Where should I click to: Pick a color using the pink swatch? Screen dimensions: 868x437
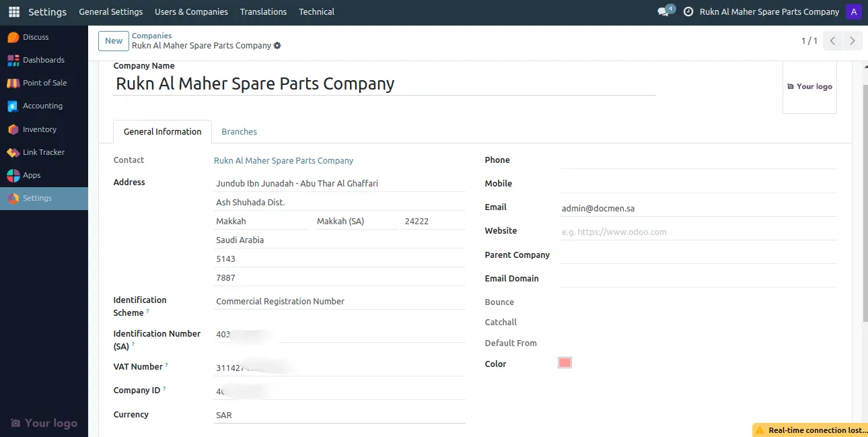pos(565,363)
